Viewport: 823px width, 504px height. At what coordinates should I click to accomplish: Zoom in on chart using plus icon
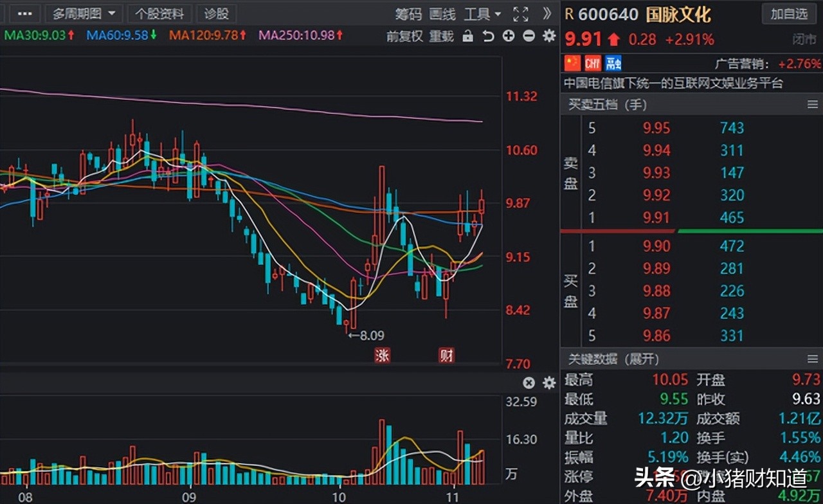(x=508, y=37)
